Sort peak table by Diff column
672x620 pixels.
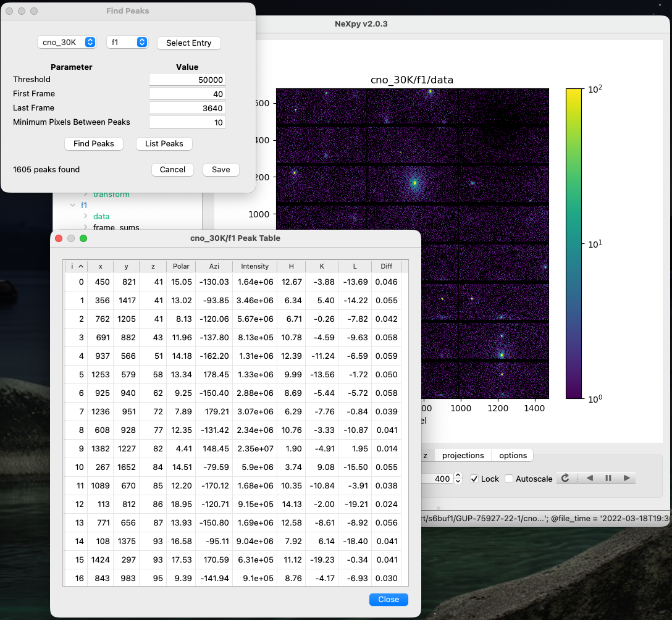pyautogui.click(x=386, y=266)
